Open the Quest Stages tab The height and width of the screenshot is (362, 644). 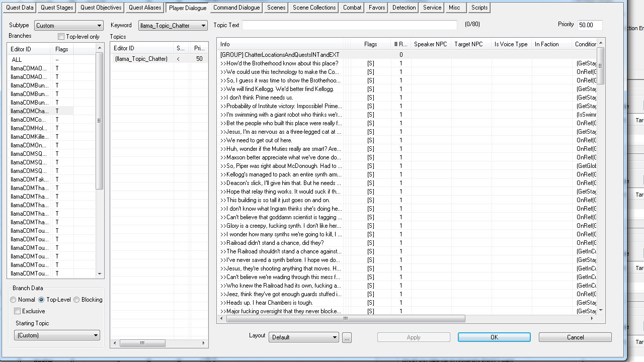(x=57, y=8)
